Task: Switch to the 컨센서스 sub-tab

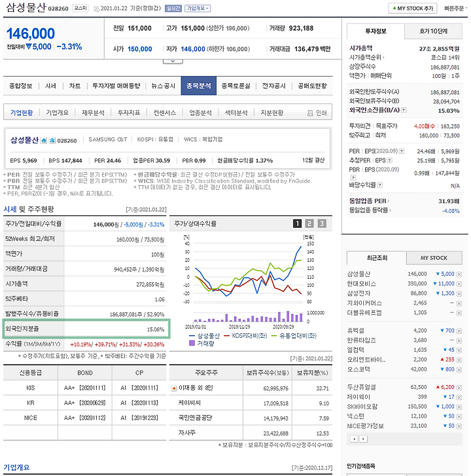Action: point(165,113)
